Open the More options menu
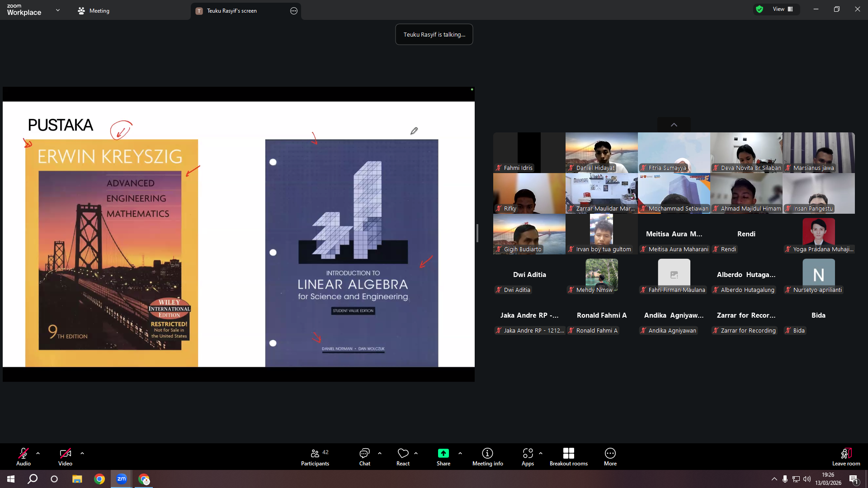Image resolution: width=868 pixels, height=488 pixels. (610, 457)
